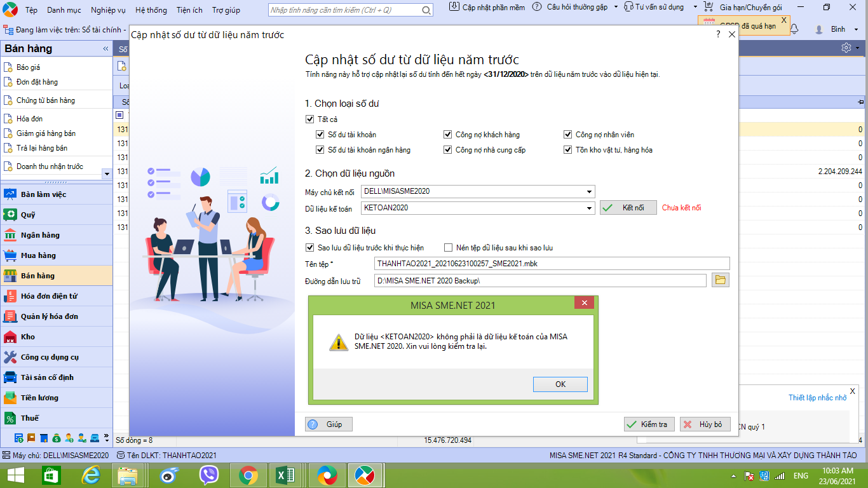Expand more modules chevron in sidebar footer
868x488 pixels.
106,437
